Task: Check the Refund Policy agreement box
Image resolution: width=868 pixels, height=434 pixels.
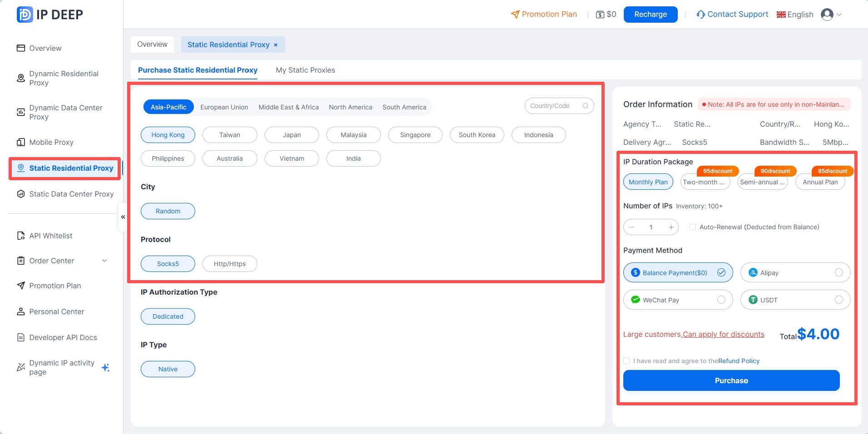Action: [627, 361]
